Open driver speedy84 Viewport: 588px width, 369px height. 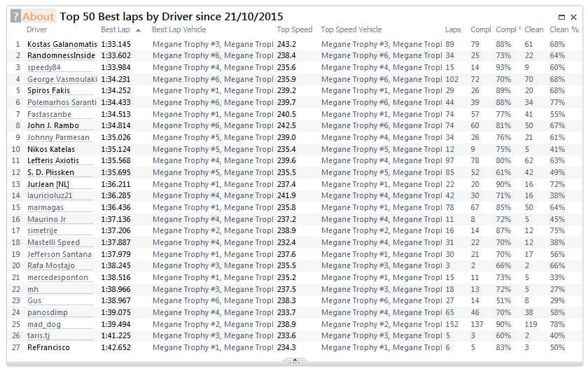(43, 67)
